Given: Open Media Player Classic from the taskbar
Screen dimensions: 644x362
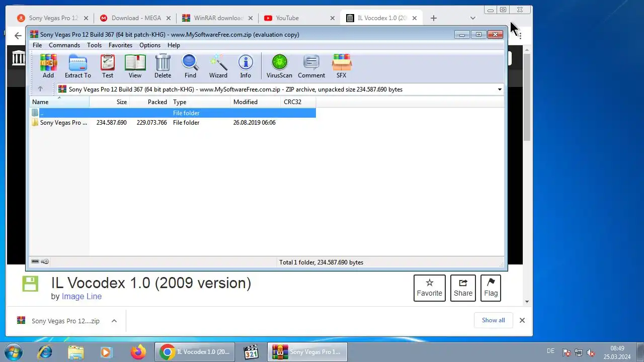Looking at the screenshot, I should (x=251, y=352).
